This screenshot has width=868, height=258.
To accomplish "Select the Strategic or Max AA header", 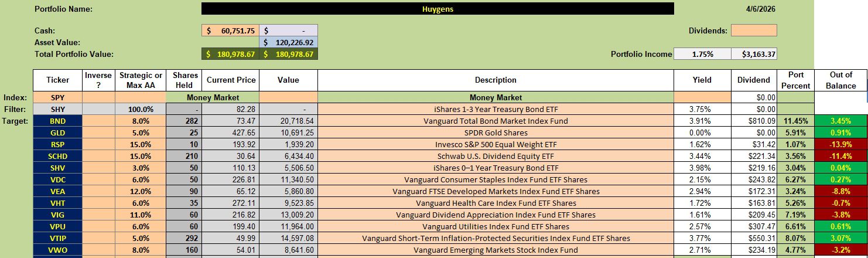I will [x=141, y=80].
